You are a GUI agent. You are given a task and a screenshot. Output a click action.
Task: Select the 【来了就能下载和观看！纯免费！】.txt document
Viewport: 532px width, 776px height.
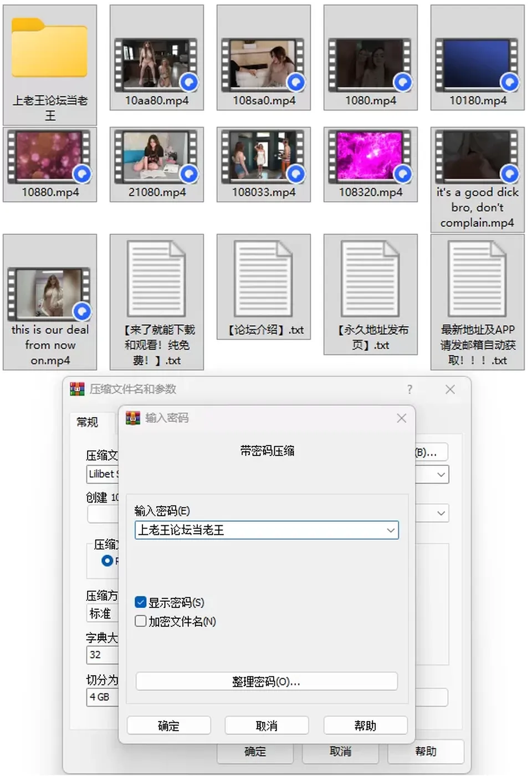(x=156, y=302)
